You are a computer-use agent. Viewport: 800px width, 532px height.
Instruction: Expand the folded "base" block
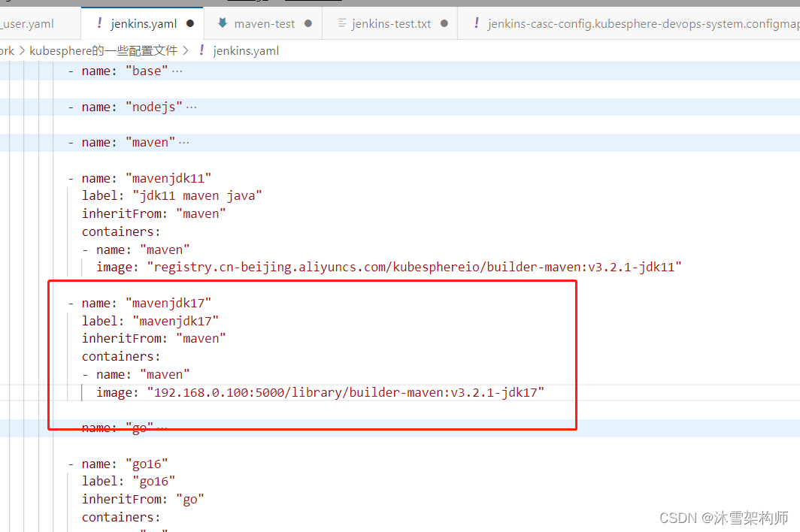pos(177,71)
